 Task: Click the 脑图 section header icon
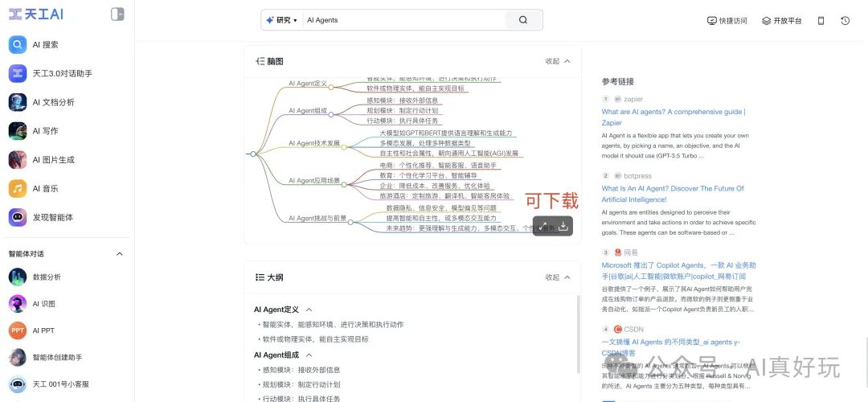point(260,61)
